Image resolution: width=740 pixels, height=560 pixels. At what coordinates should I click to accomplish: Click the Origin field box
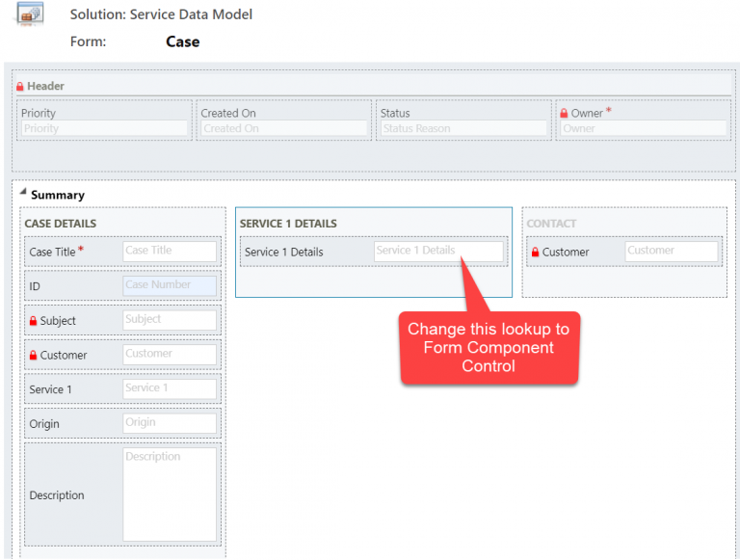170,423
